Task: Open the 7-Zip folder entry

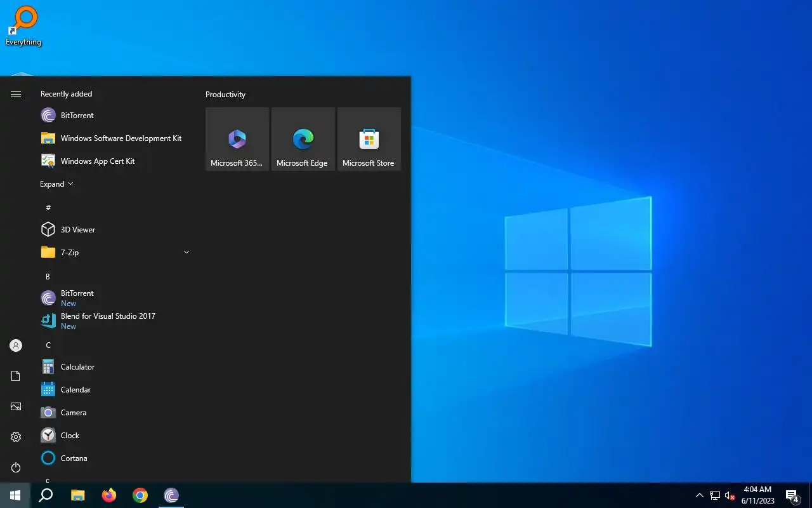Action: (115, 253)
